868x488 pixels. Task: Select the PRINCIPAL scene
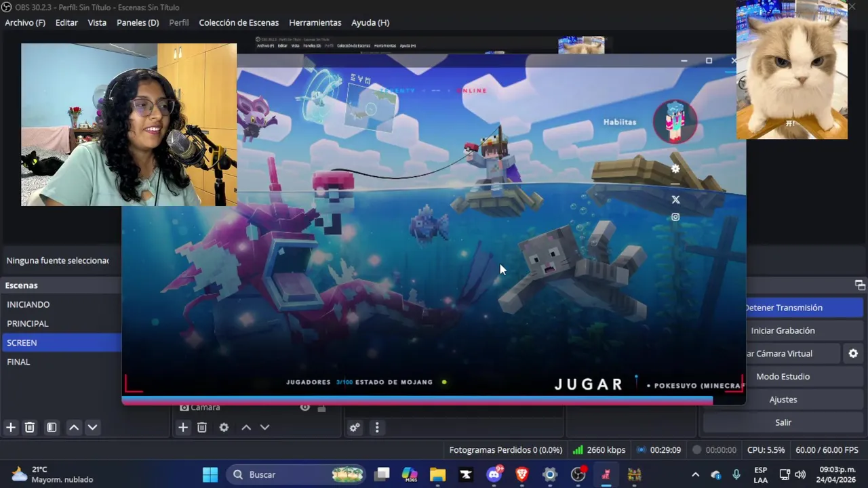(62, 323)
